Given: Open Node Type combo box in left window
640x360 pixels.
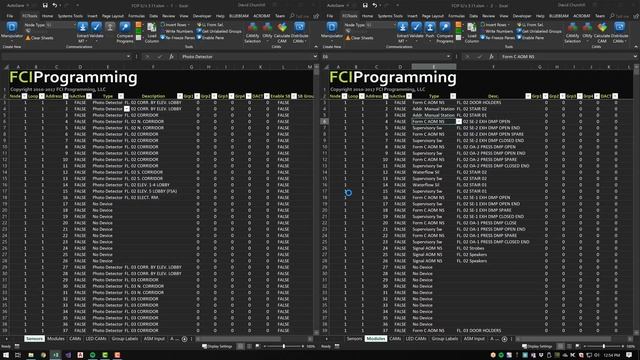Looking at the screenshot, I should coord(60,25).
